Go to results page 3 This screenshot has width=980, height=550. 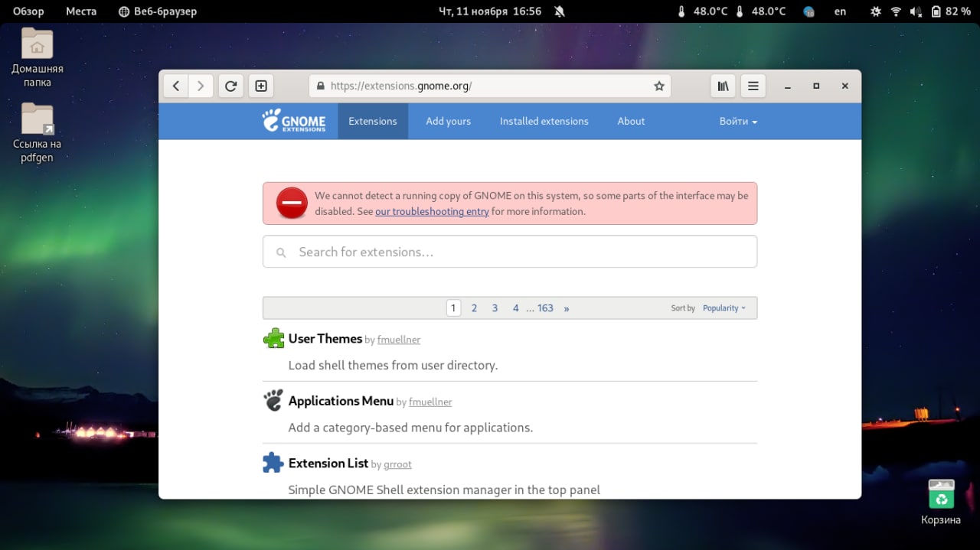pos(495,308)
